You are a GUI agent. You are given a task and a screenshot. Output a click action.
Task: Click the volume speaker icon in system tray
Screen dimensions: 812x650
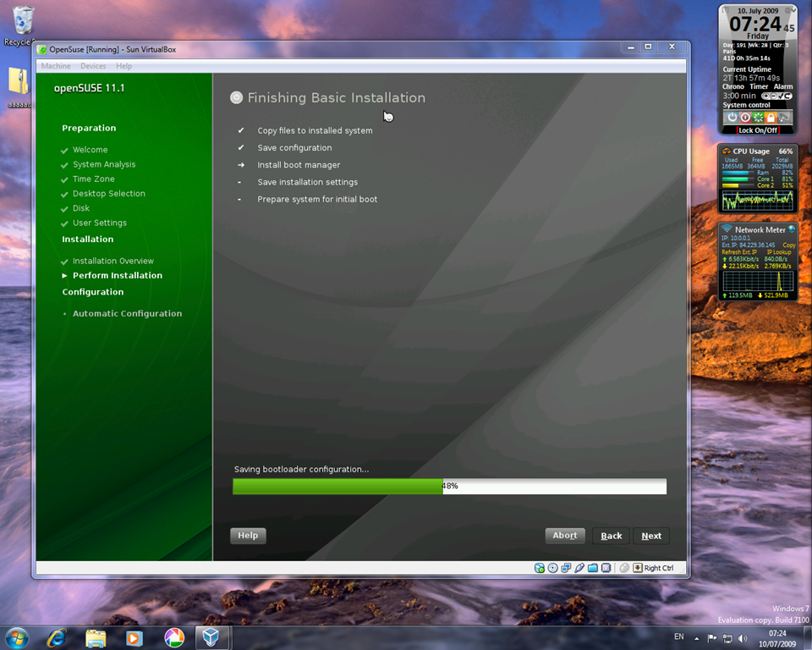point(743,638)
